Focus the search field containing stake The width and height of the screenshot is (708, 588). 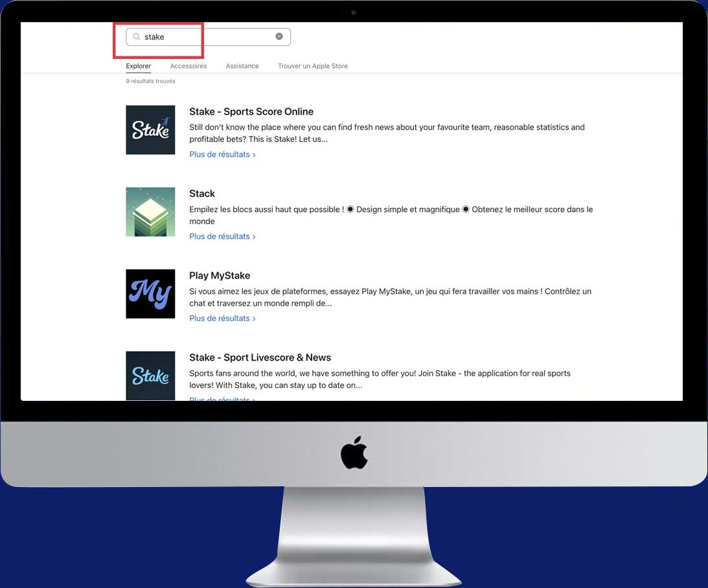[x=208, y=36]
